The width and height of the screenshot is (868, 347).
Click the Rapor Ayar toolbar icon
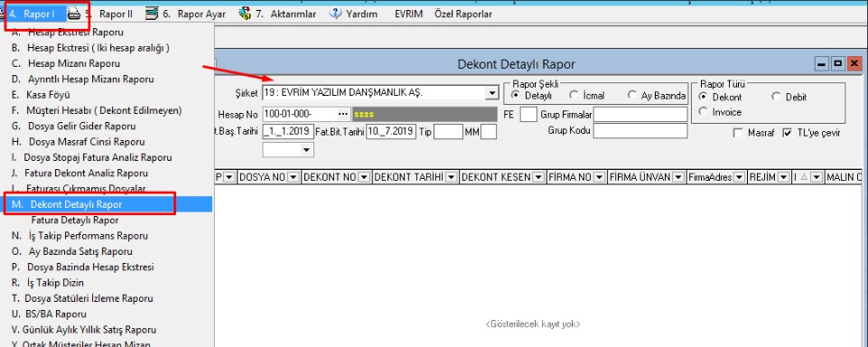pyautogui.click(x=151, y=14)
